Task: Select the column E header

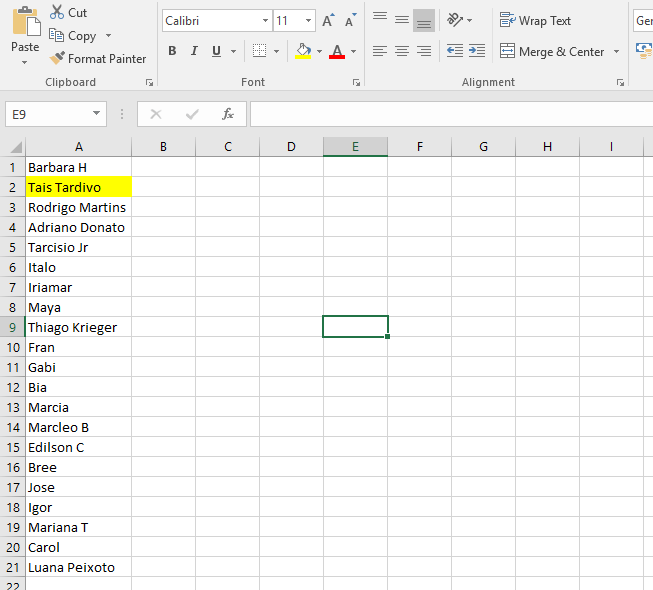Action: click(x=355, y=147)
